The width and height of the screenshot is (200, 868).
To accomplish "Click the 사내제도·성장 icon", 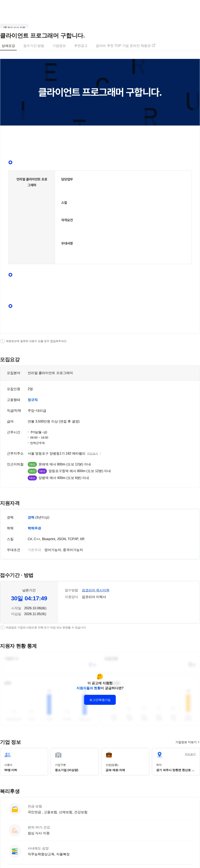I will 15,851.
